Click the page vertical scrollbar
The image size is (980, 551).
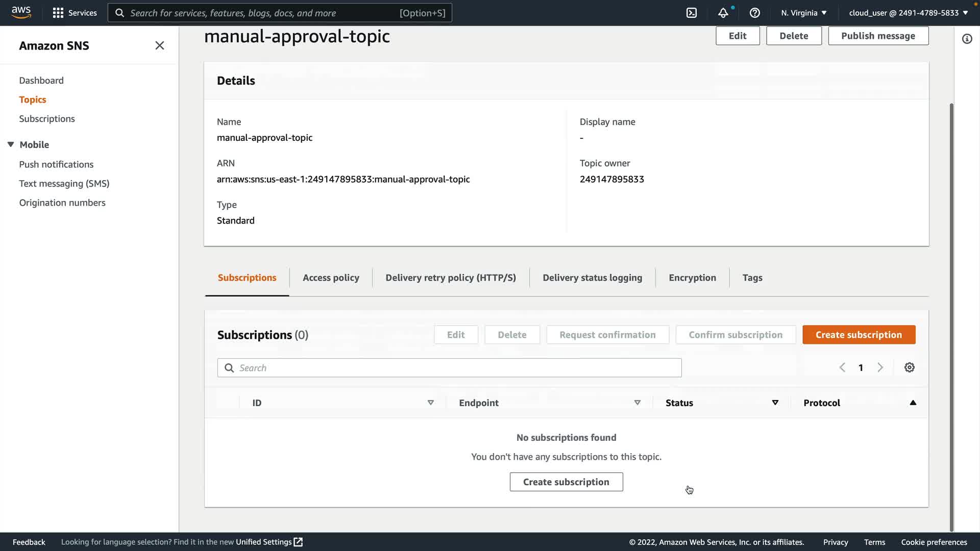click(x=951, y=316)
